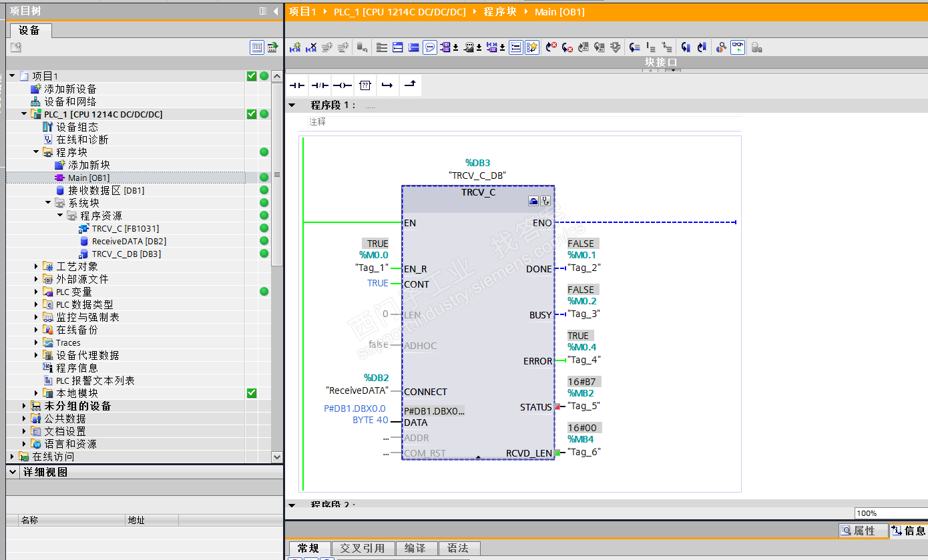The width and height of the screenshot is (928, 560).
Task: Insert a normally open contact
Action: (x=297, y=85)
